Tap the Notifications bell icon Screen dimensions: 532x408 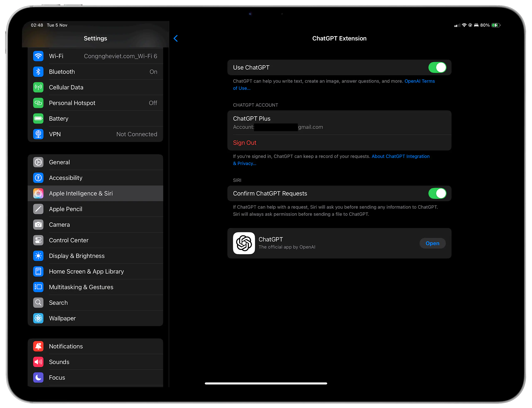tap(38, 346)
